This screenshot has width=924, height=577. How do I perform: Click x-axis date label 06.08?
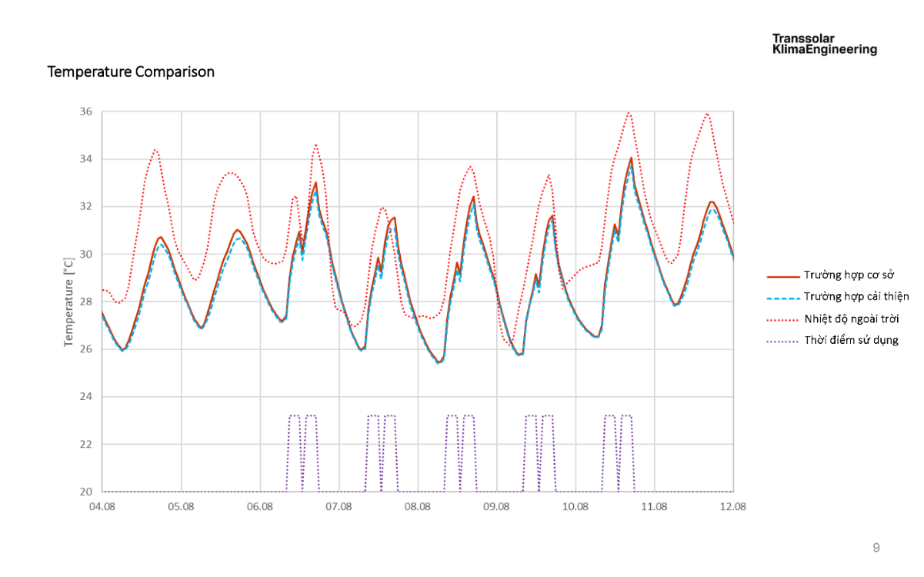click(x=260, y=507)
